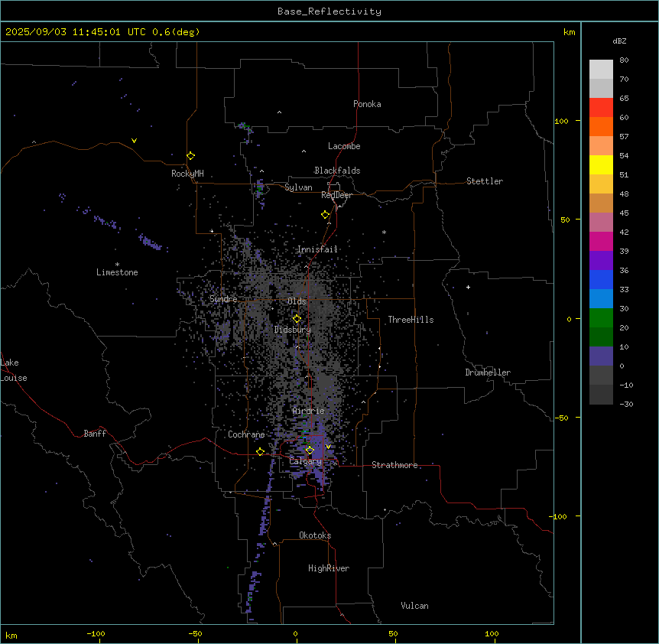Screen dimensions: 659x644
Task: Click the yellow diamond marker near RockyMH
Action: pyautogui.click(x=191, y=156)
